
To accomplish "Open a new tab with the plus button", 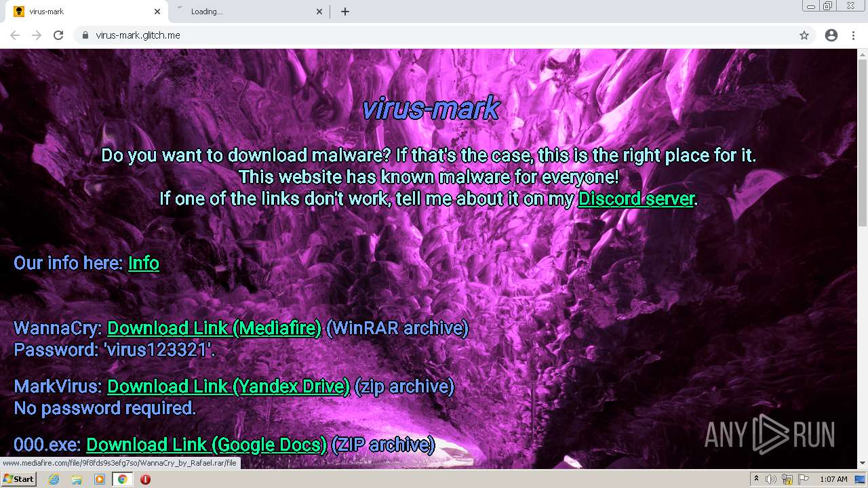I will pyautogui.click(x=345, y=12).
